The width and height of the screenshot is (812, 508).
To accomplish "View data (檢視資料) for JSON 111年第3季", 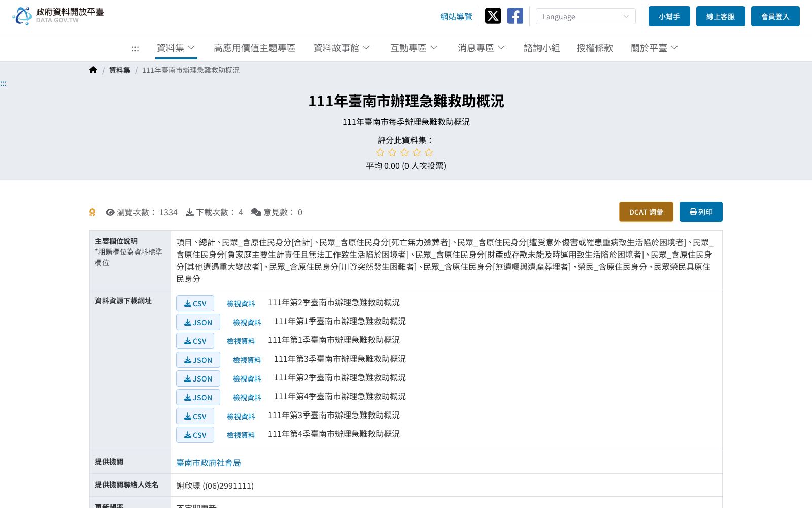I will point(247,360).
